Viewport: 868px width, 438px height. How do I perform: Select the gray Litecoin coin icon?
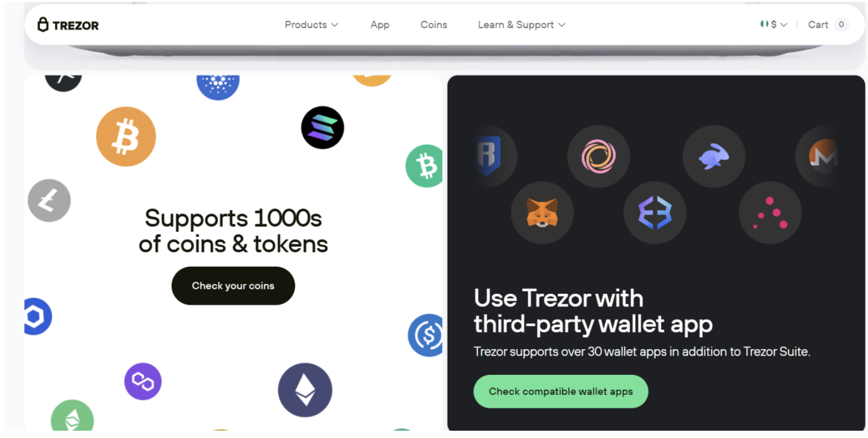pos(49,201)
